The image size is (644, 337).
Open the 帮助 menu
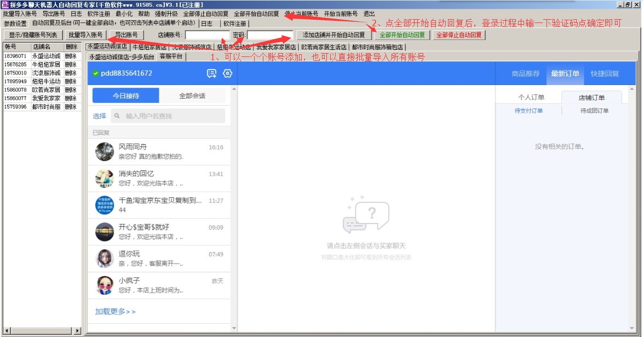click(x=143, y=14)
